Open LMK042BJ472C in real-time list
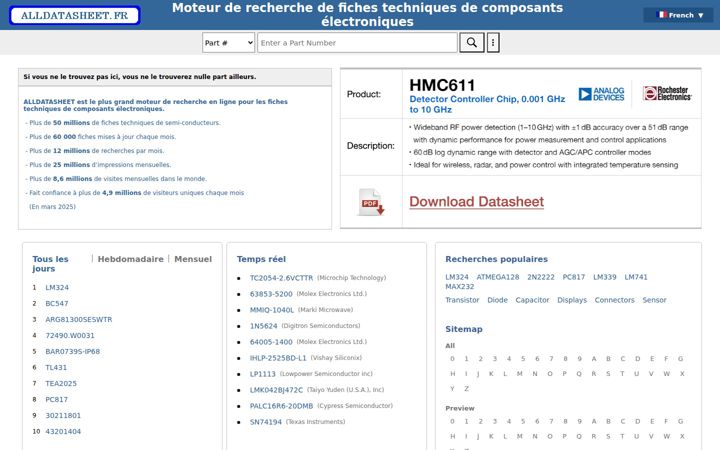 click(276, 390)
